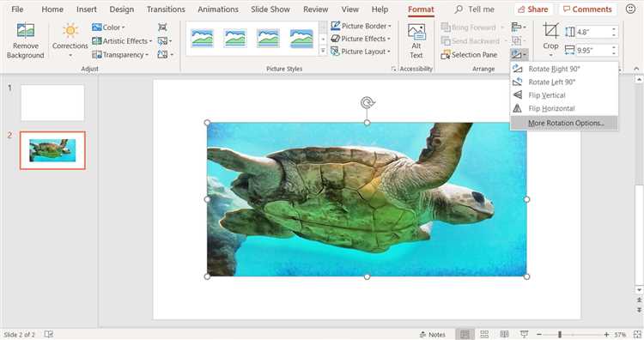Switch to Slide Sorter view
This screenshot has width=644, height=340.
point(484,334)
